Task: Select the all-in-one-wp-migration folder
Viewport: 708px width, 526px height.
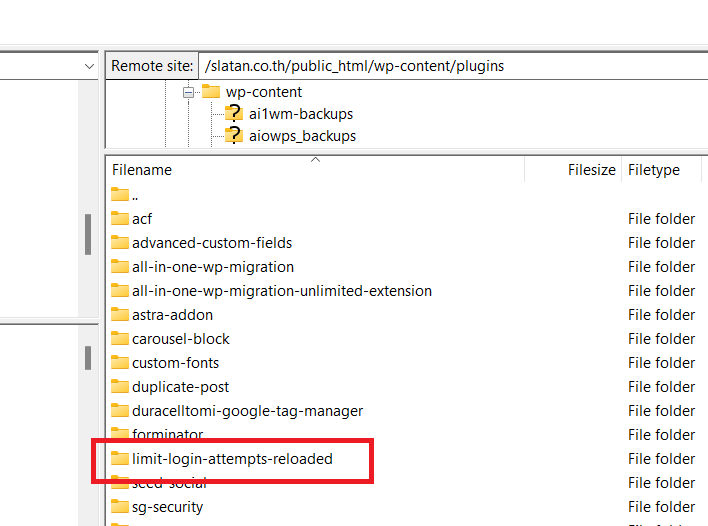Action: click(213, 267)
